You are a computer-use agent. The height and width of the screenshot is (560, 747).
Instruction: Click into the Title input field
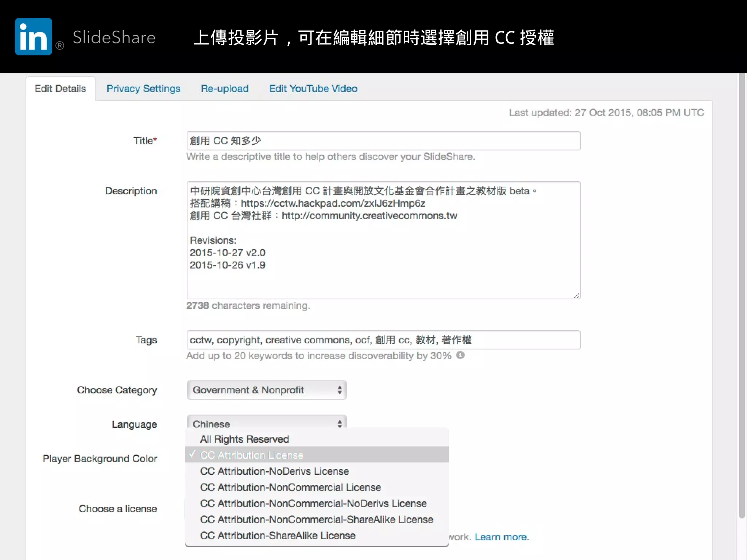383,141
